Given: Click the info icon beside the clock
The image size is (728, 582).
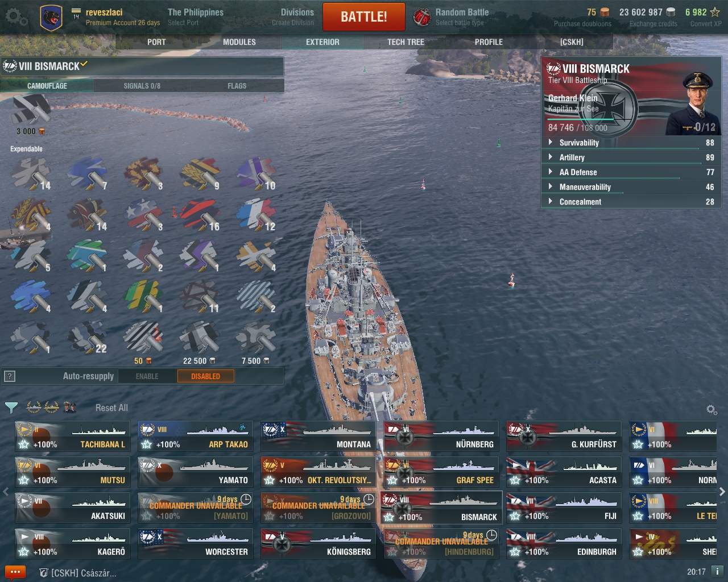Looking at the screenshot, I should (x=717, y=572).
